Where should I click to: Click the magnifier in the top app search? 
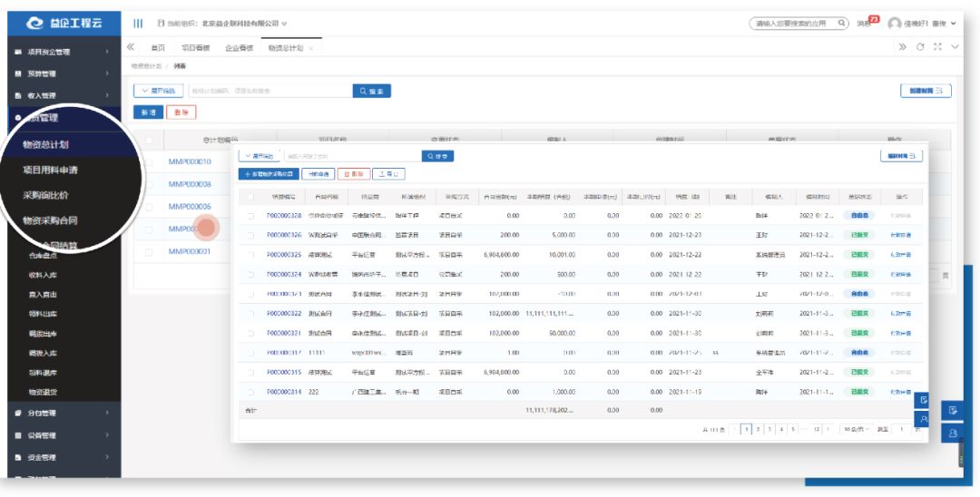click(x=841, y=23)
